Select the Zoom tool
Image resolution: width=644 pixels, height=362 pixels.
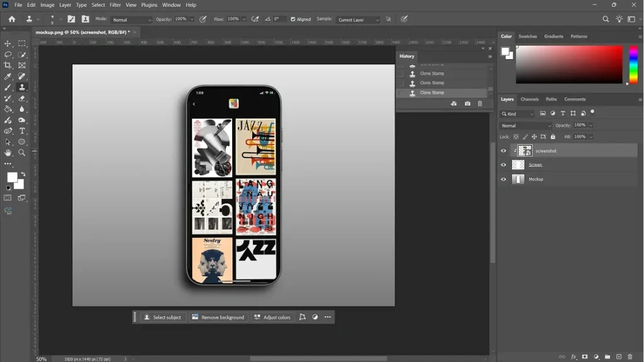coord(22,152)
